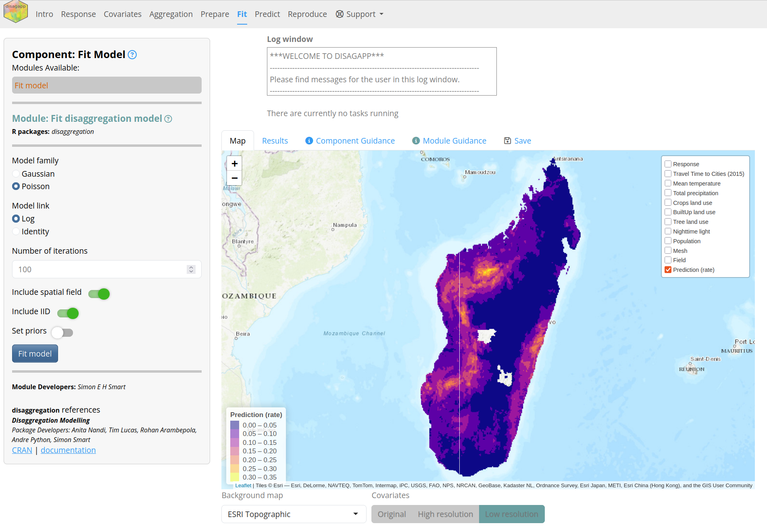The width and height of the screenshot is (767, 532).
Task: Click the iterations number stepper arrows
Action: click(x=191, y=269)
